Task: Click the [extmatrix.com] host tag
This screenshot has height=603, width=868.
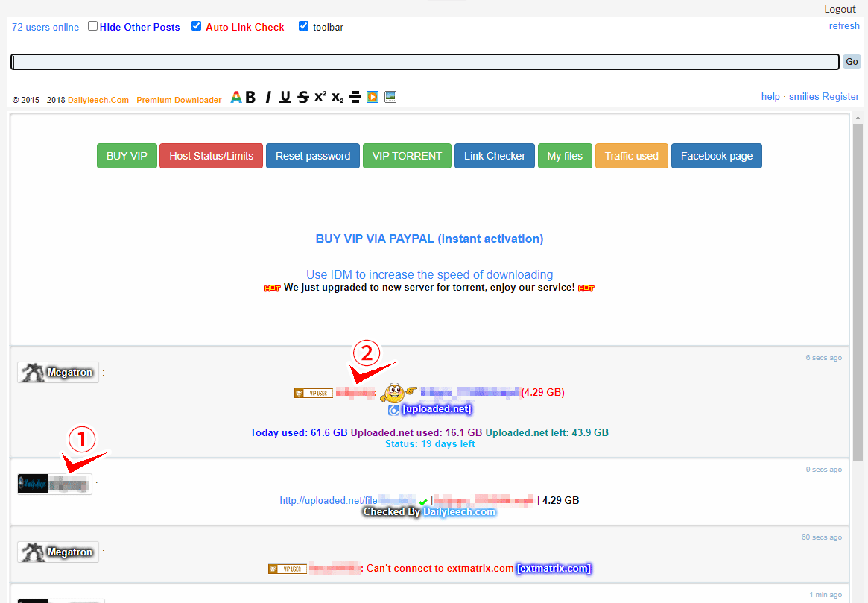Action: point(554,569)
